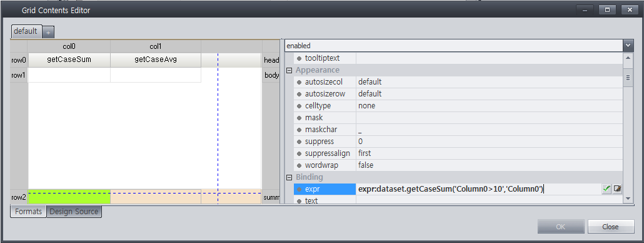Click bullet icon beside wordwrap property
This screenshot has height=243, width=644.
click(299, 165)
